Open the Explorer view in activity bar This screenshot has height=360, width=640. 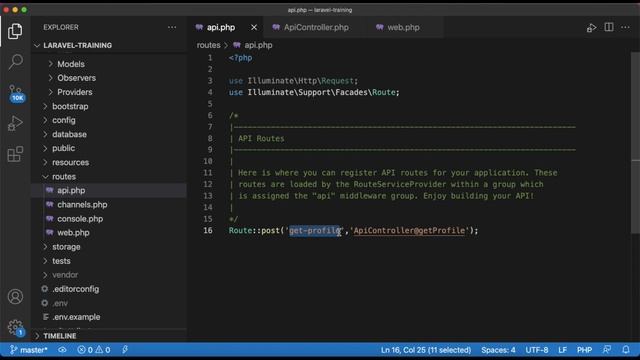tap(15, 31)
